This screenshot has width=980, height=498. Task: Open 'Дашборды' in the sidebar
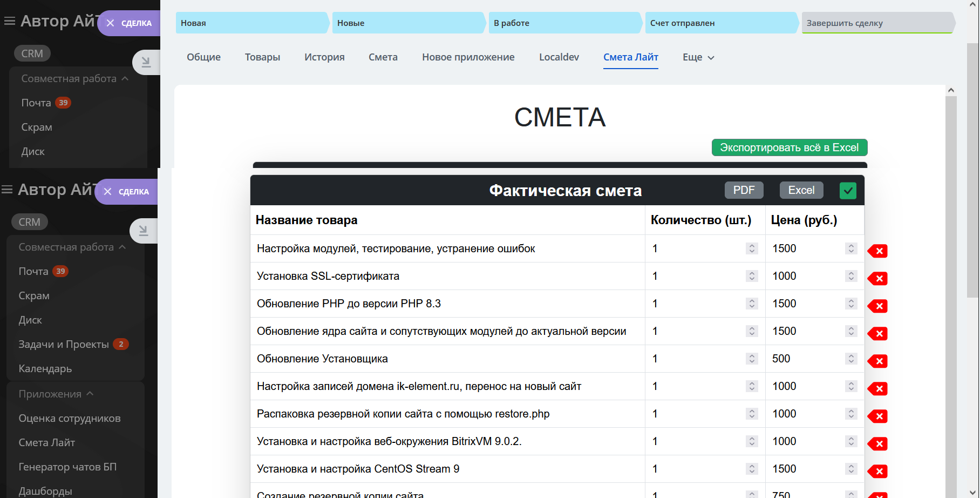click(45, 491)
